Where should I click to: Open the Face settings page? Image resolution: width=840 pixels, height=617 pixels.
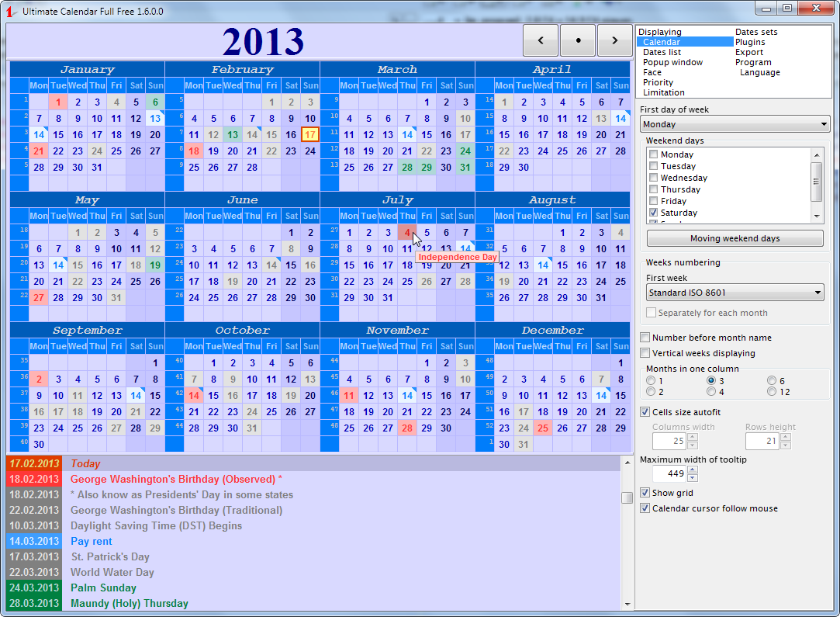[x=652, y=72]
